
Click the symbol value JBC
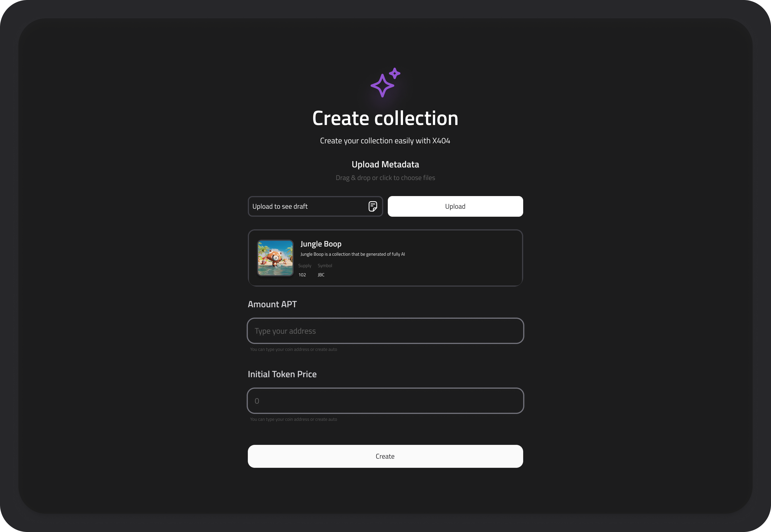tap(321, 275)
